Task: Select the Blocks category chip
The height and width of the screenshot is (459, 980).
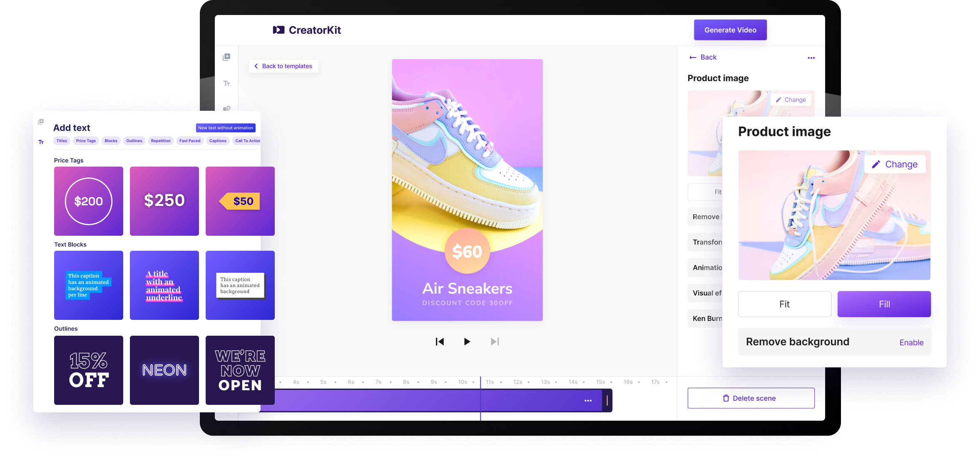Action: (111, 141)
